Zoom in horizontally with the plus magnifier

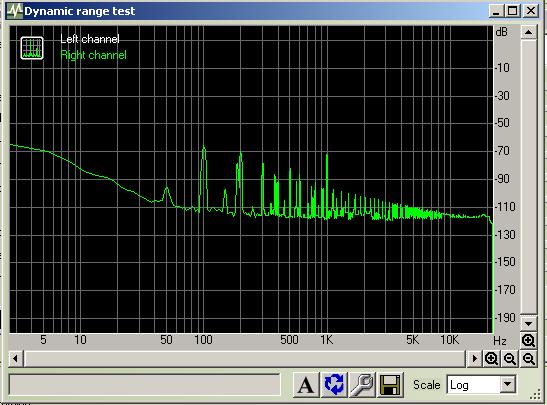(x=491, y=358)
